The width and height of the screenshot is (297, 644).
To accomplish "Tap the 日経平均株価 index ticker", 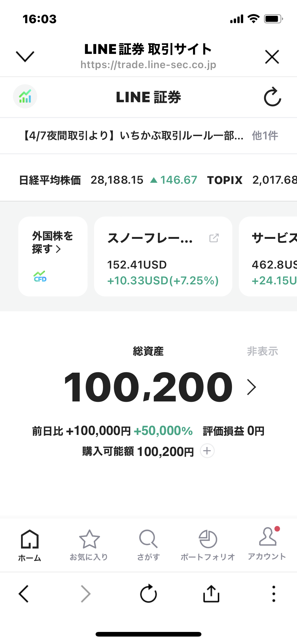I will [50, 180].
